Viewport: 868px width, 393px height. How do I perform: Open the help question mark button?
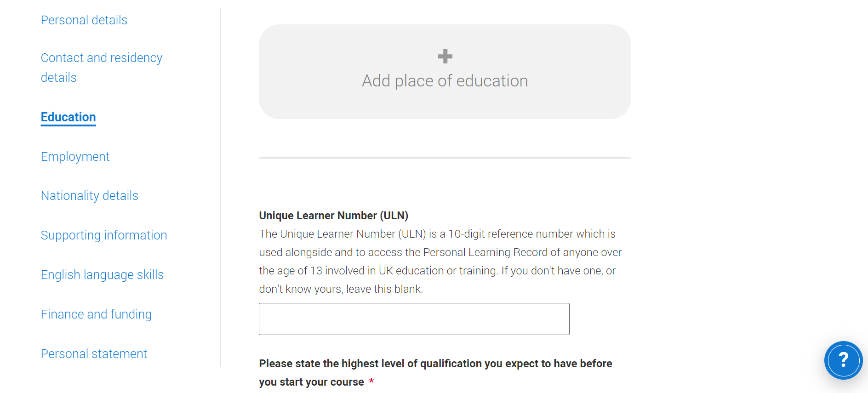843,360
